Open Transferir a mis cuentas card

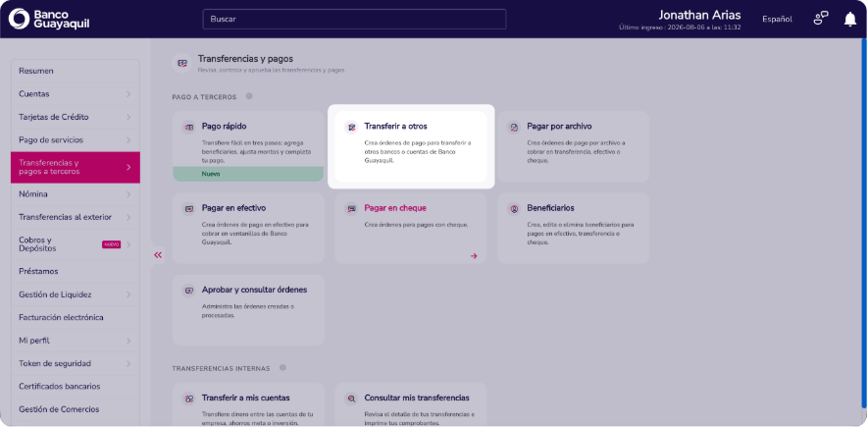coord(248,404)
